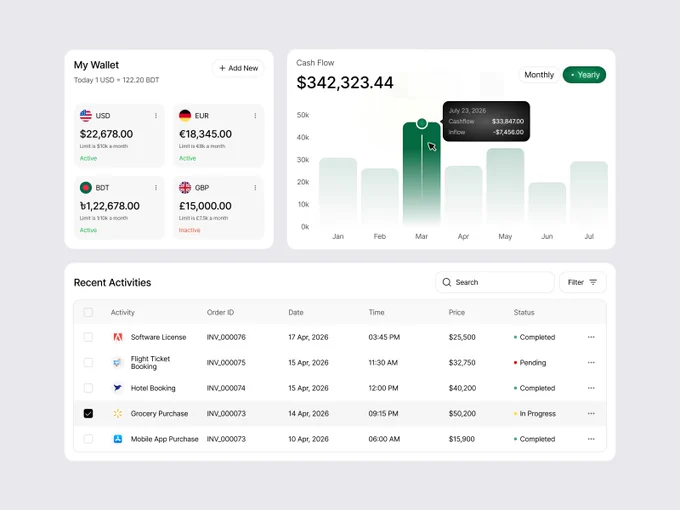The height and width of the screenshot is (510, 680).
Task: Open more options for Hotel Booking row
Action: 591,388
